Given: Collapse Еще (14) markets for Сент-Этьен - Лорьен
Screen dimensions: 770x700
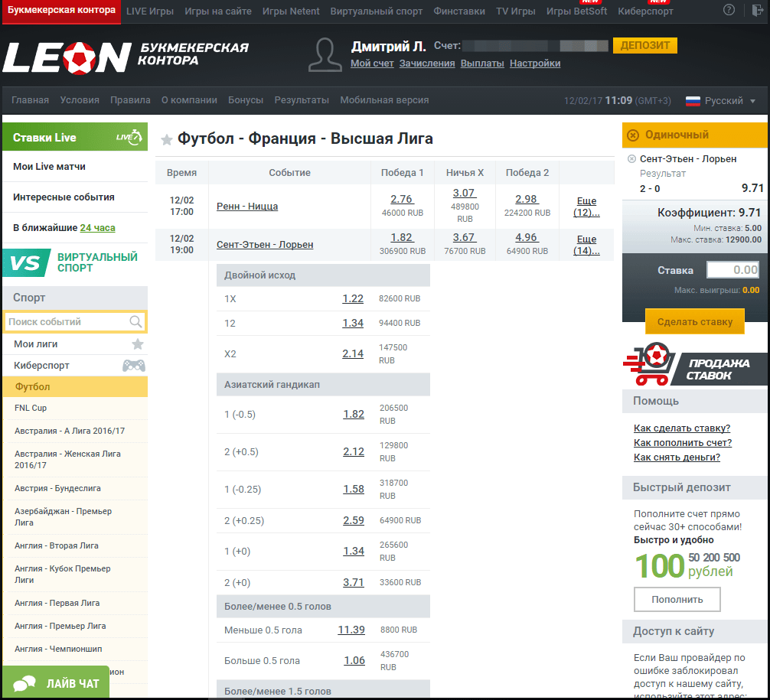Looking at the screenshot, I should click(x=586, y=245).
